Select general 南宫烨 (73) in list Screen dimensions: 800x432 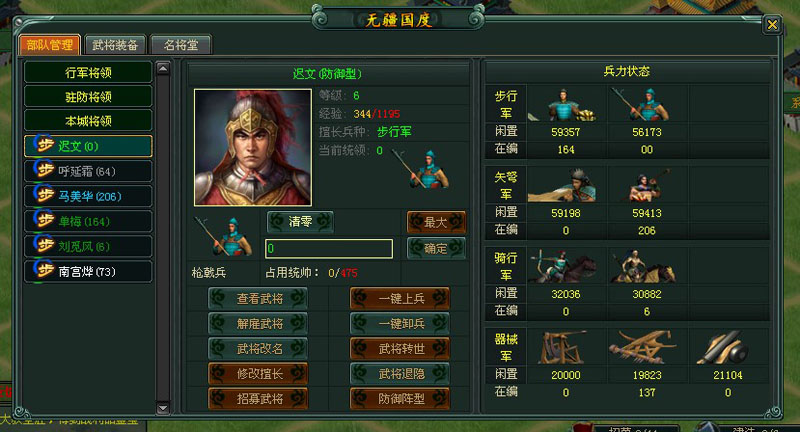click(88, 271)
